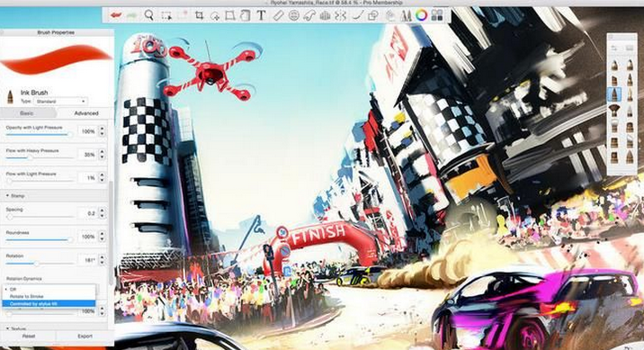This screenshot has width=644, height=350.
Task: Select the bottom-left brush in the palette
Action: (x=614, y=157)
